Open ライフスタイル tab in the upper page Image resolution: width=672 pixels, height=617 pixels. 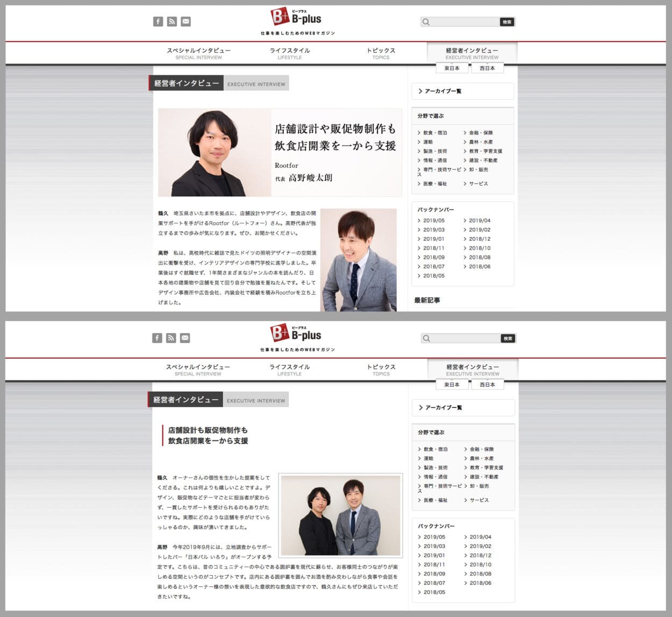pyautogui.click(x=290, y=53)
